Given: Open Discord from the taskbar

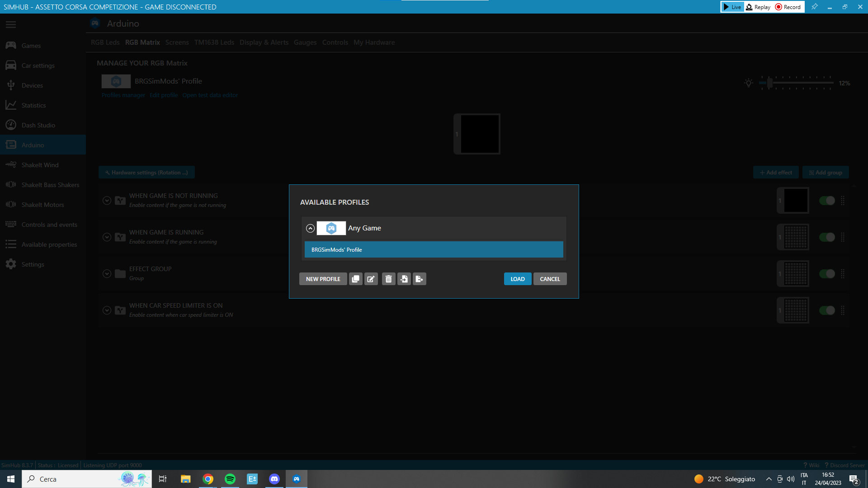Looking at the screenshot, I should (274, 479).
